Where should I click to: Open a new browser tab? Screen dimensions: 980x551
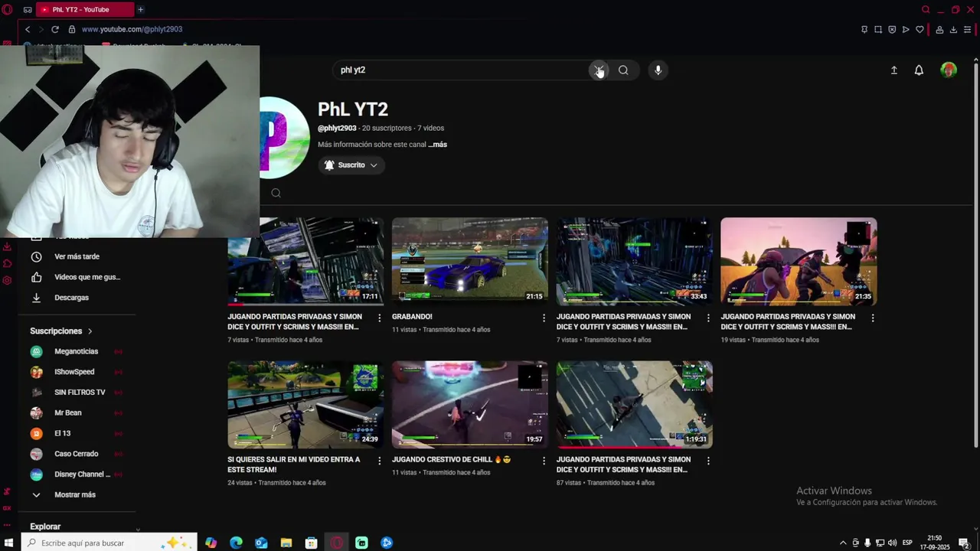coord(140,9)
